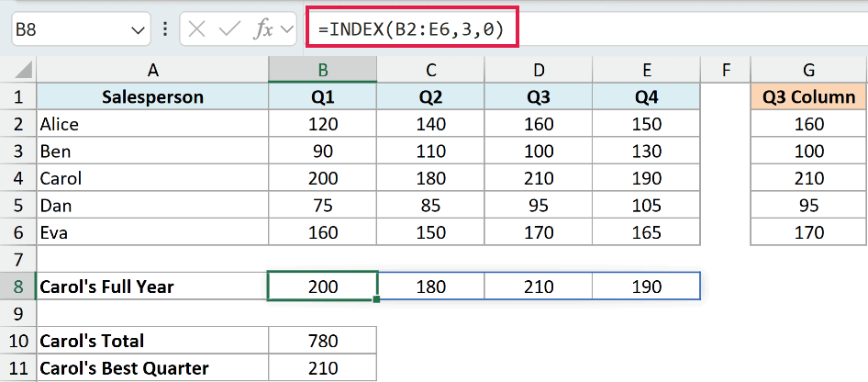Select value 95 in the Q3 Column list
The width and height of the screenshot is (868, 382).
pos(808,206)
